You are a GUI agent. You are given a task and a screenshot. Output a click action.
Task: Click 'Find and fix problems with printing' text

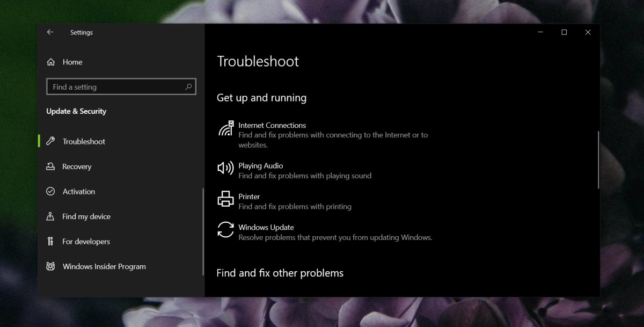coord(295,206)
